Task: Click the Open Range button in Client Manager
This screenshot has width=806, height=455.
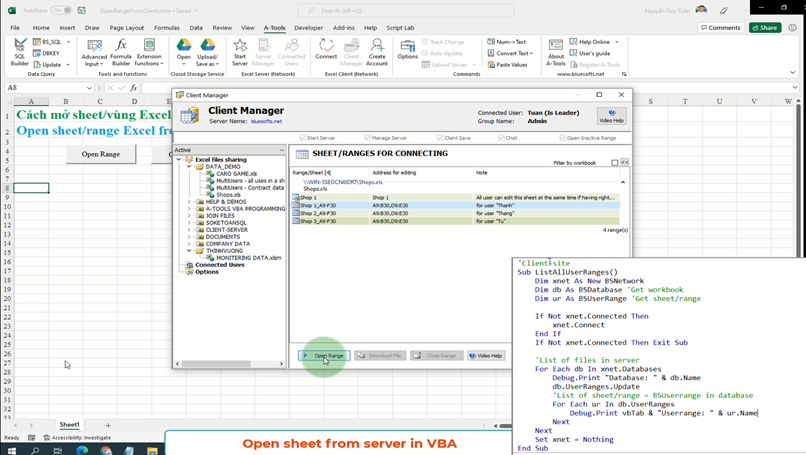Action: 324,355
